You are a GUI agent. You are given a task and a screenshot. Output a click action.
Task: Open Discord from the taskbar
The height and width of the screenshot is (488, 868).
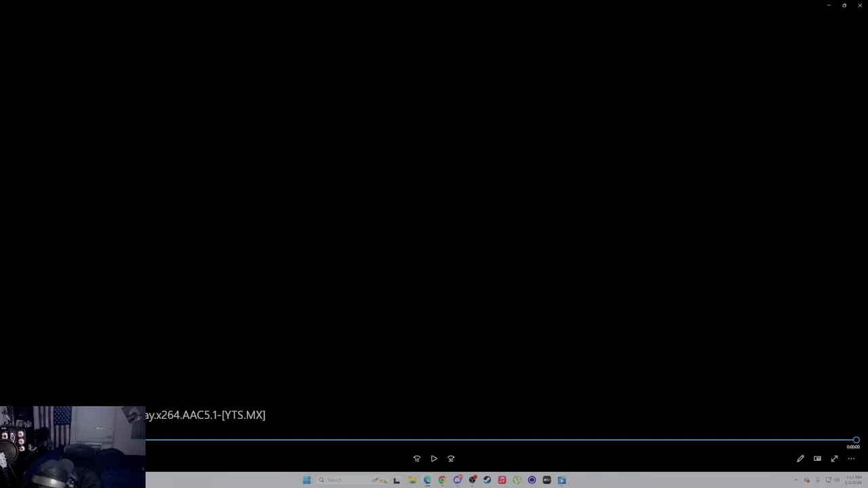click(x=458, y=480)
